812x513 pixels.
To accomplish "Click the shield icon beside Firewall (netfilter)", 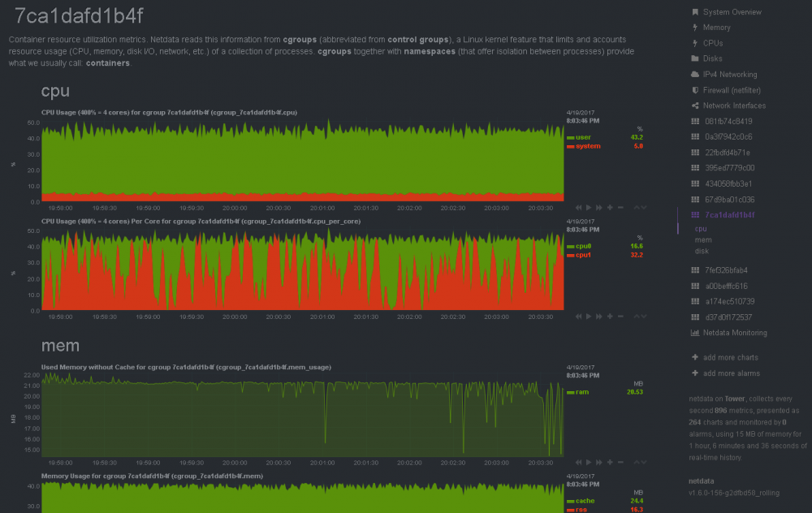I will point(695,90).
